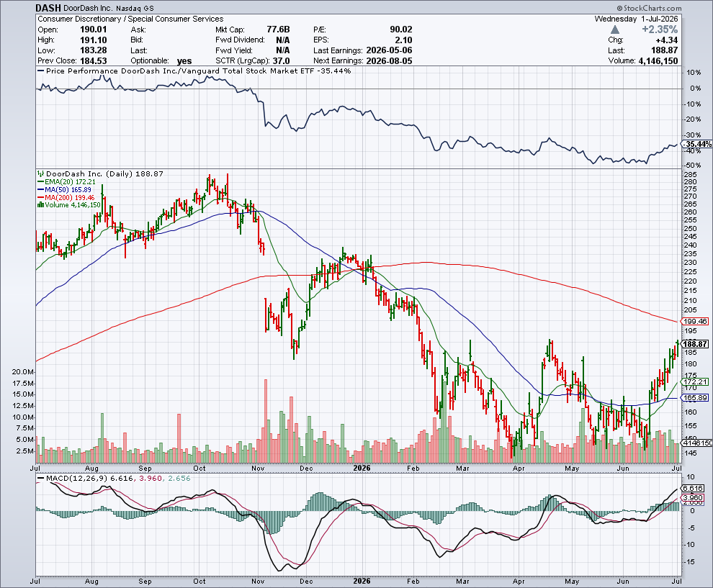713x588 pixels.
Task: Click the EPS value 2.10
Action: point(404,40)
